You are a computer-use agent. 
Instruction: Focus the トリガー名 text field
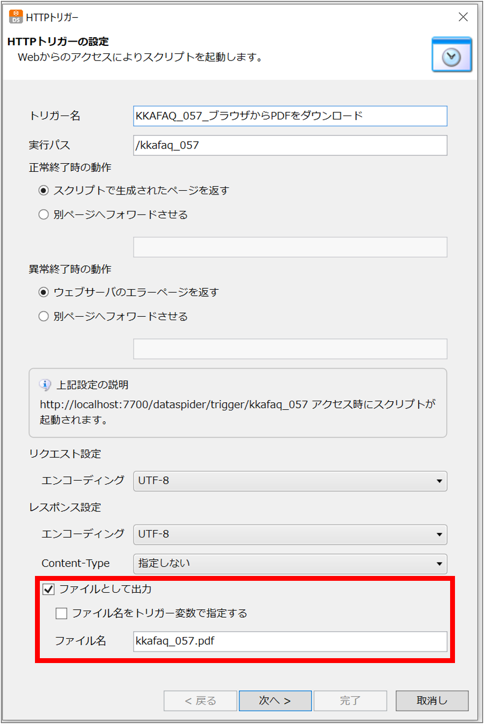point(290,116)
